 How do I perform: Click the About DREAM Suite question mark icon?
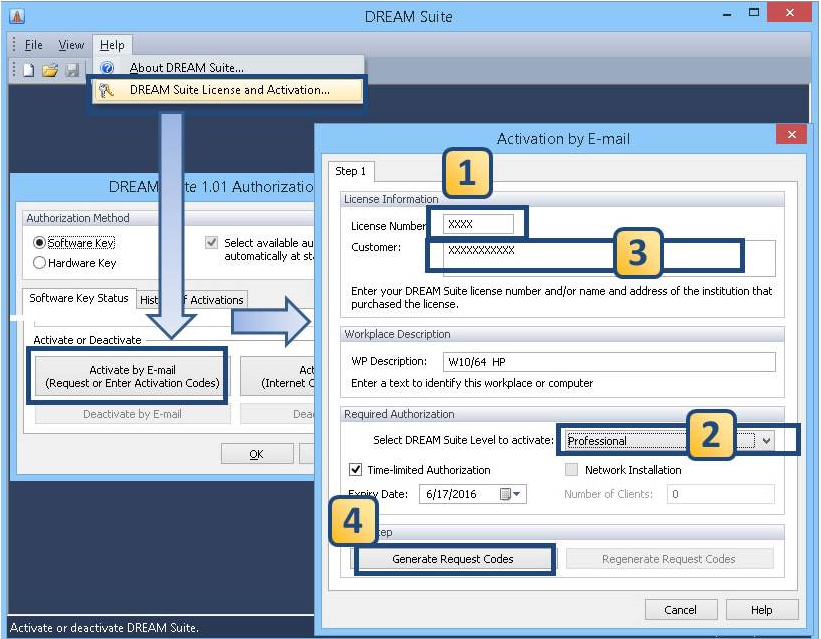[107, 68]
